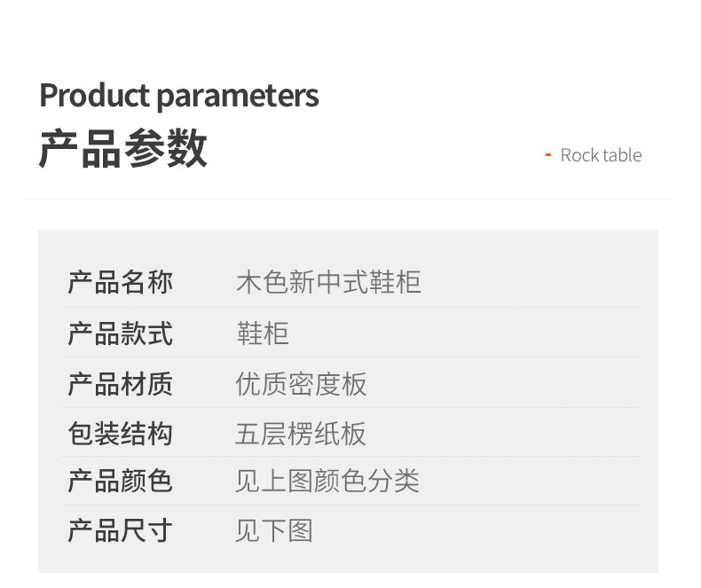Click the 鞋柜 value in the 产品款式 row
This screenshot has height=588, width=701.
pos(262,333)
